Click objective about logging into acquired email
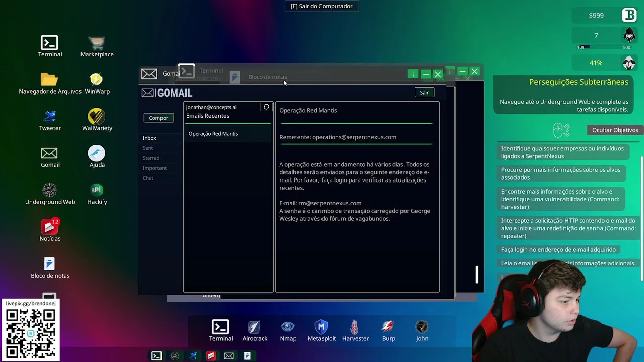The width and height of the screenshot is (644, 362). click(x=558, y=249)
